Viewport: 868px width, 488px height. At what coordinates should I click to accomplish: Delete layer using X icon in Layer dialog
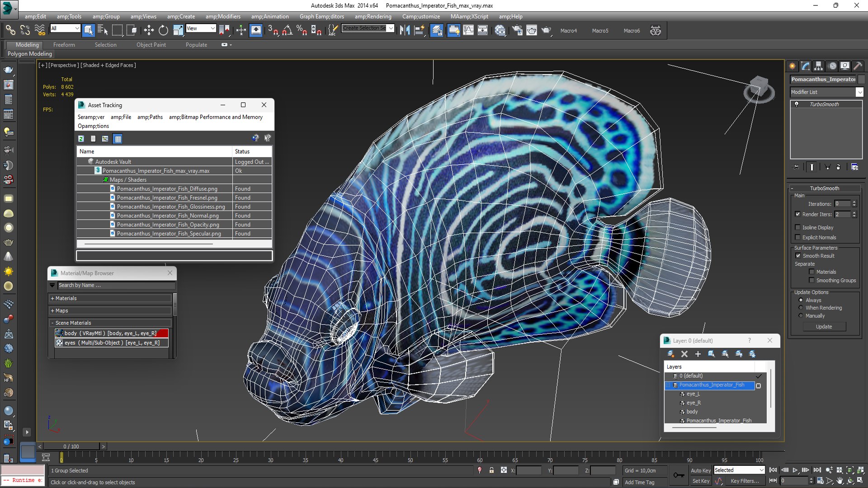[684, 354]
